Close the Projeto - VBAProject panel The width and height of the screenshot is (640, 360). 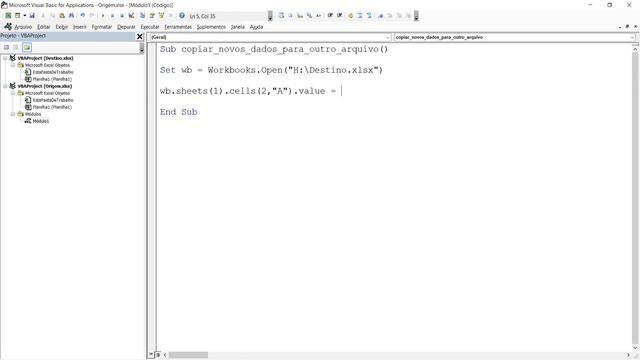[140, 37]
